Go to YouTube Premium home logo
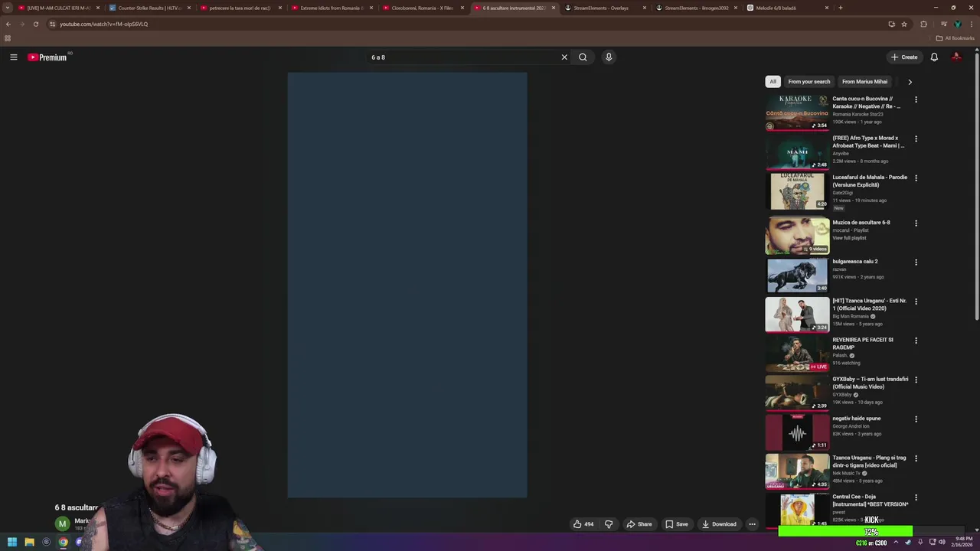This screenshot has width=980, height=551. 47,57
